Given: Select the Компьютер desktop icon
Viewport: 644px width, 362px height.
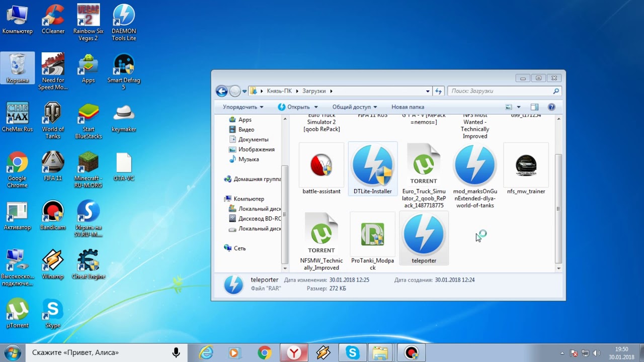Looking at the screenshot, I should click(18, 20).
